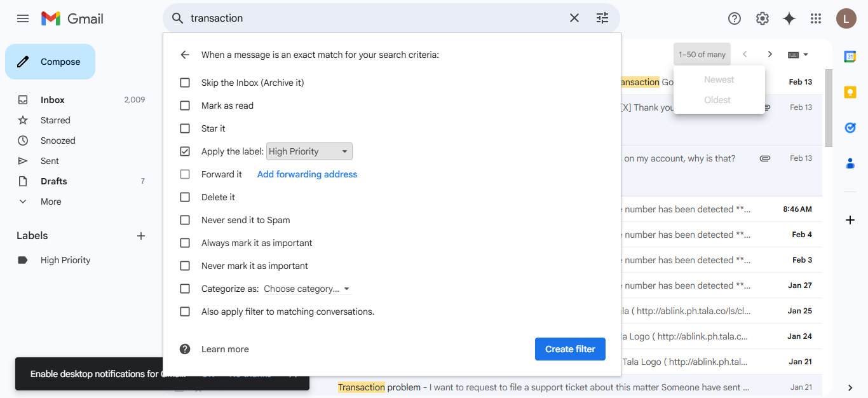Image resolution: width=868 pixels, height=398 pixels.
Task: Clear the search with the X icon
Action: pyautogui.click(x=574, y=18)
